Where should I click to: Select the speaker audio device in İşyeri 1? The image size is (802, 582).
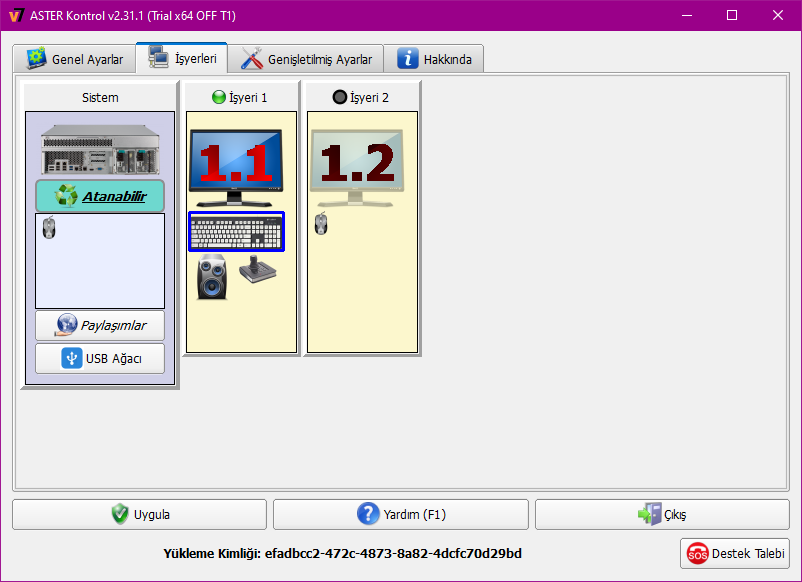pyautogui.click(x=212, y=276)
